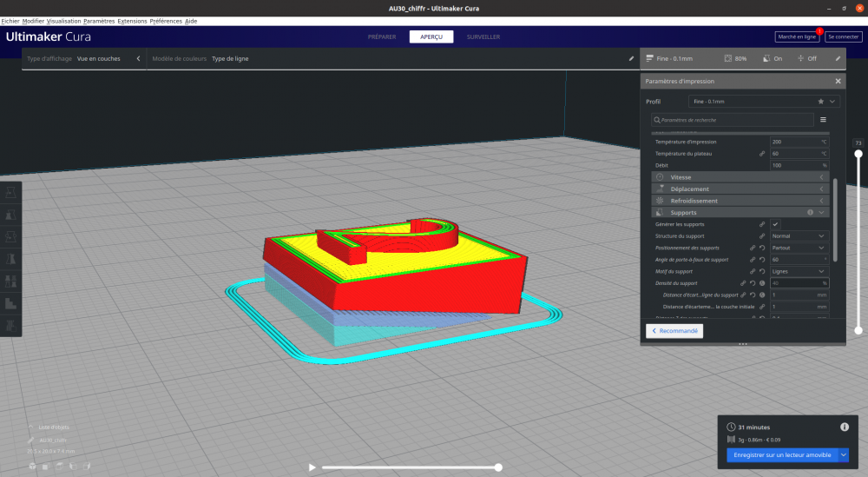Click Se connecter button

843,36
